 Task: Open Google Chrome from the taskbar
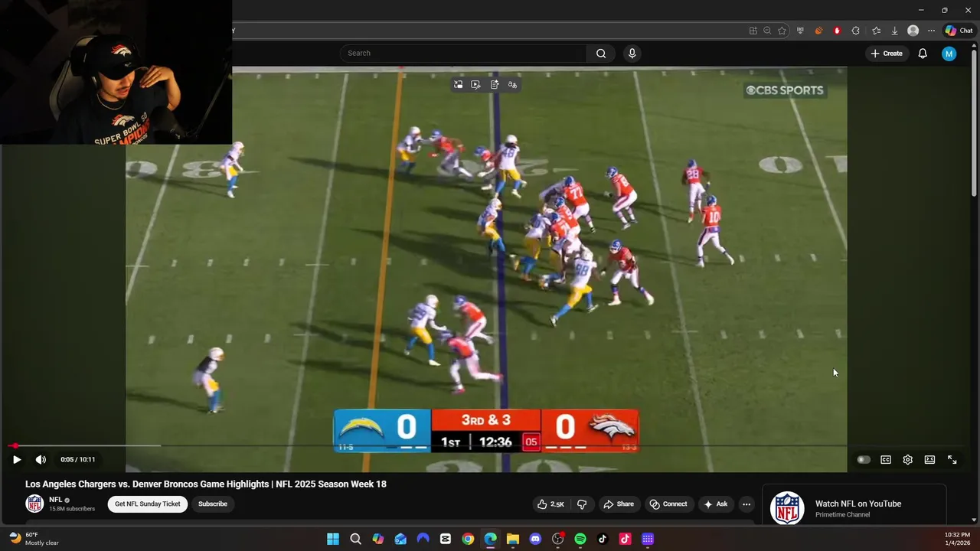point(468,539)
